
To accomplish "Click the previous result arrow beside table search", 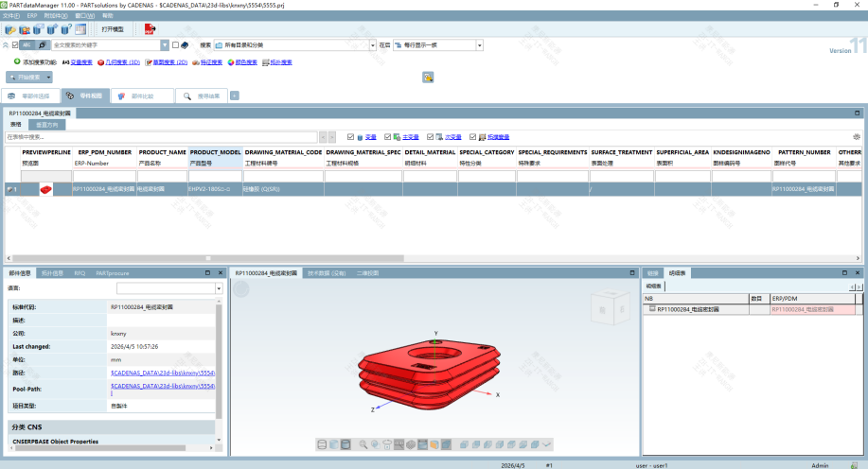I will (324, 136).
